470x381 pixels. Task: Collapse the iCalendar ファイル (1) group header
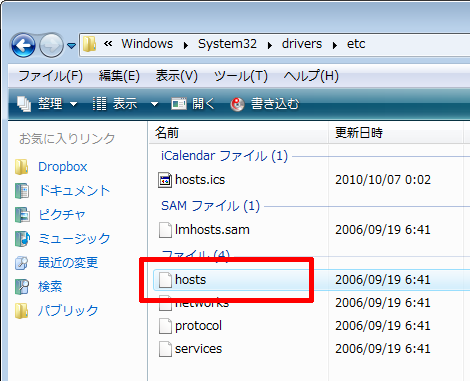(224, 156)
